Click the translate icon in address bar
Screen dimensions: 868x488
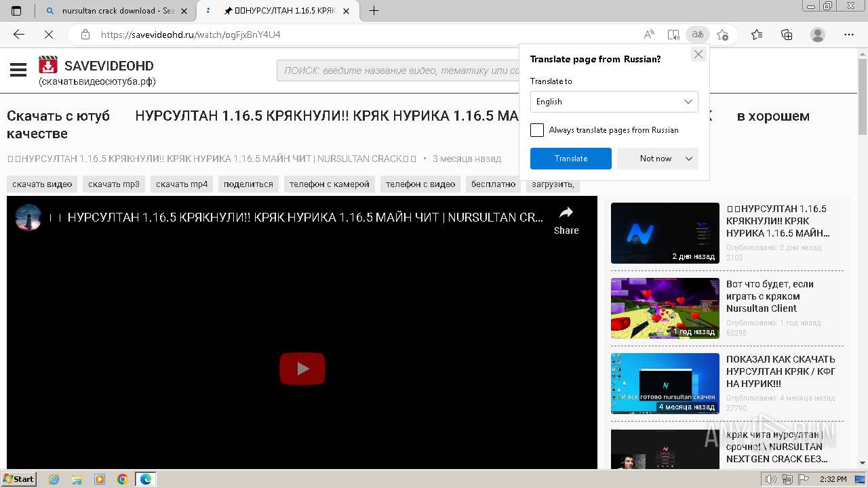[697, 35]
